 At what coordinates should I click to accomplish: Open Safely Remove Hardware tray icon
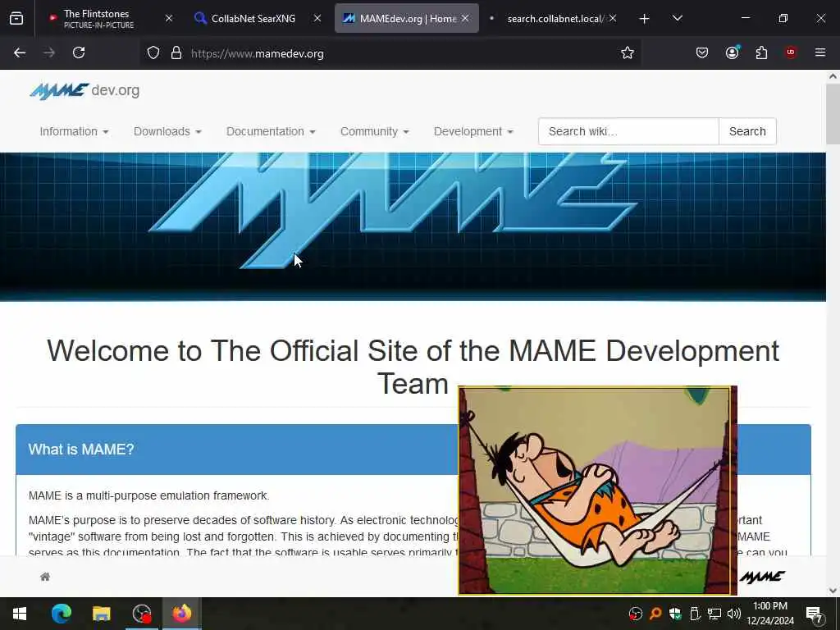pos(695,614)
